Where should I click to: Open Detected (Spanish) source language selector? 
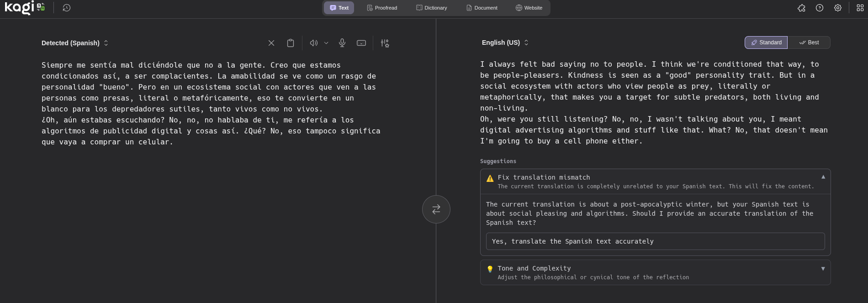[x=75, y=43]
